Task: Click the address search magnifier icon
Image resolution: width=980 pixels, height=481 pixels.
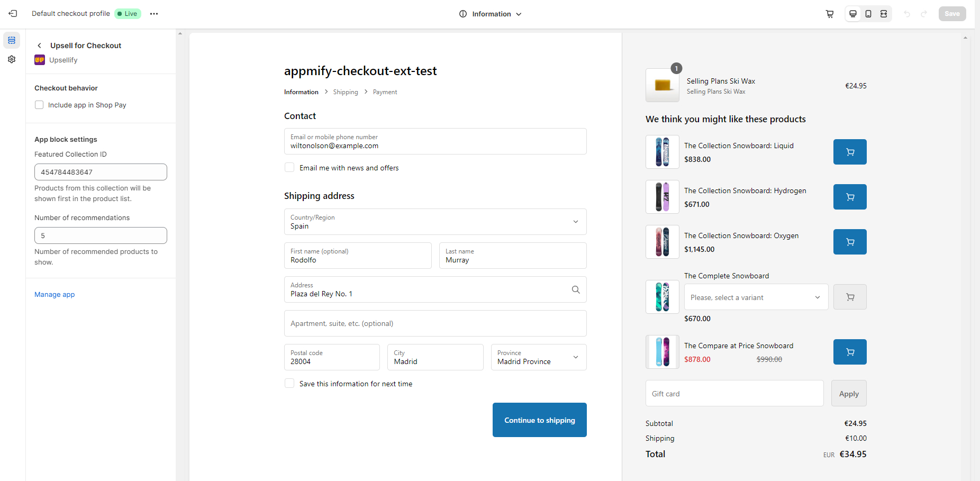Action: tap(576, 289)
